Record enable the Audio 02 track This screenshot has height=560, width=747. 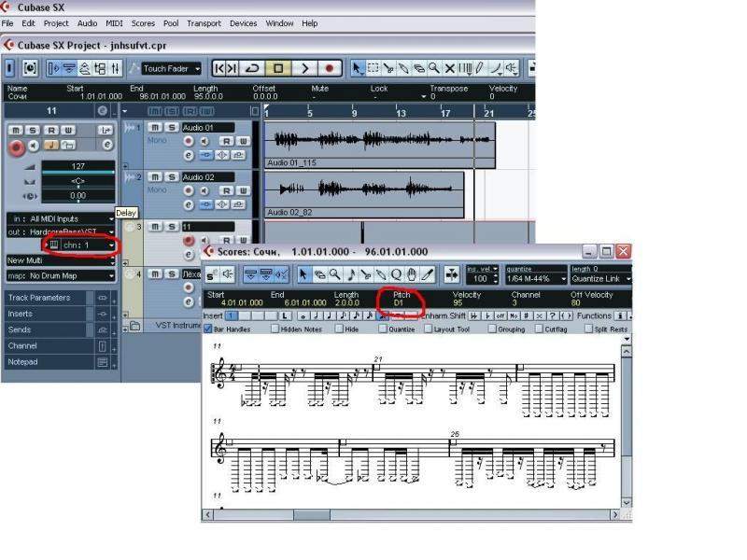pos(189,191)
